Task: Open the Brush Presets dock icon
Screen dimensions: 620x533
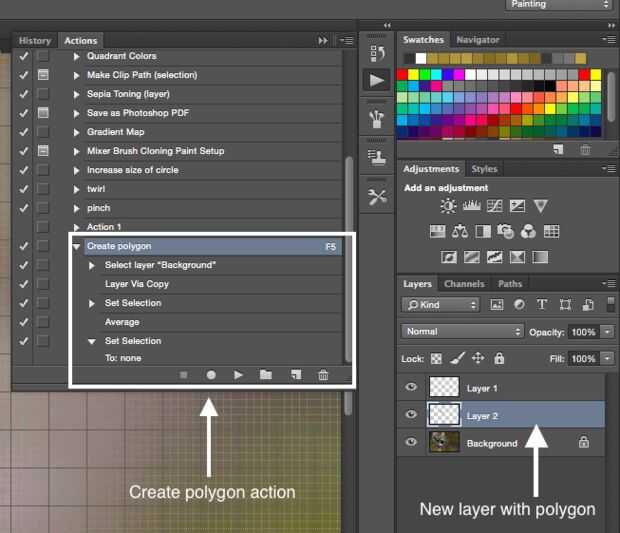Action: pyautogui.click(x=376, y=119)
